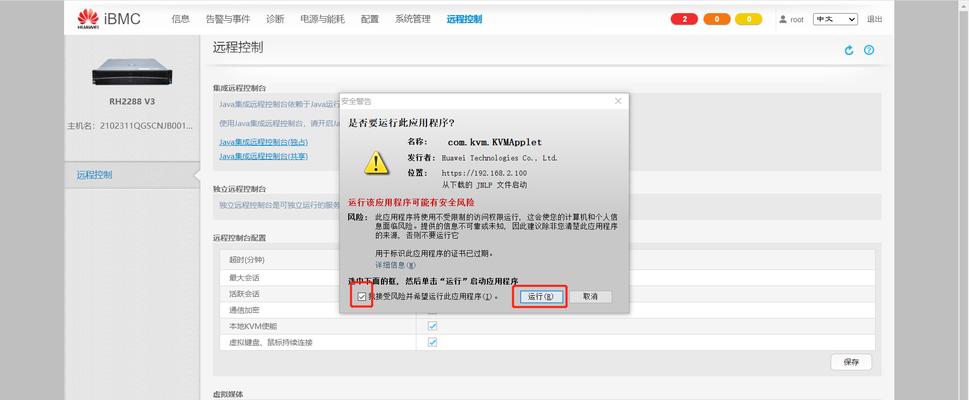Click the 远程控制 page title heading
Image resolution: width=969 pixels, height=400 pixels.
tap(238, 48)
